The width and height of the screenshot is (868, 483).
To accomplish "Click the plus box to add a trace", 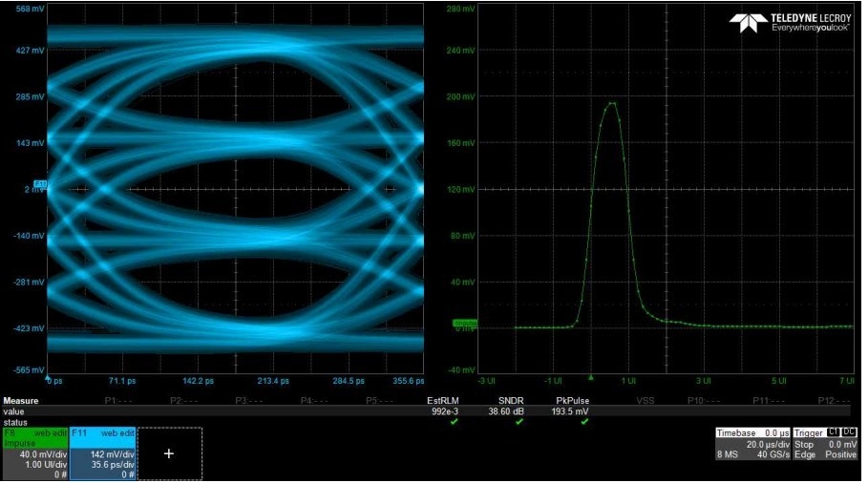I will tap(169, 453).
